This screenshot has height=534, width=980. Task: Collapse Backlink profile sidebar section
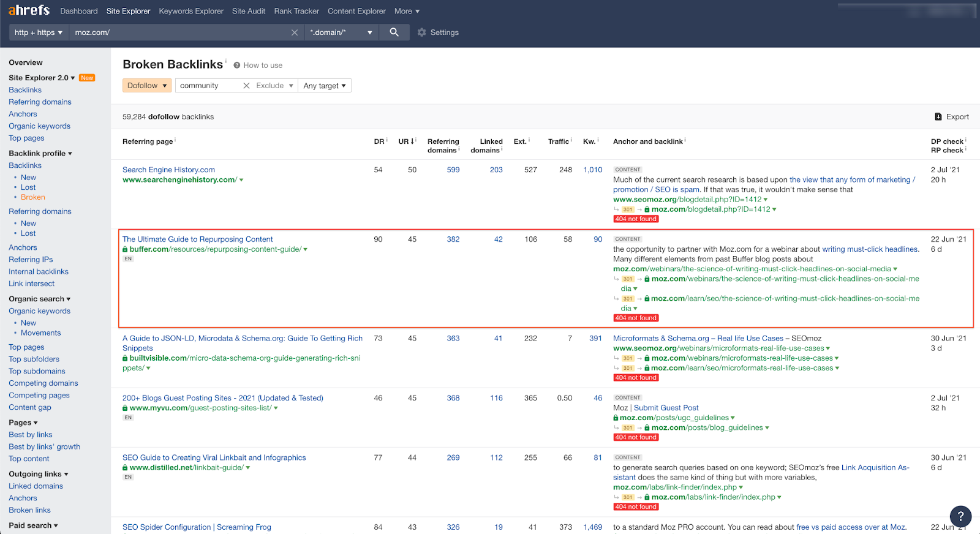coord(40,153)
